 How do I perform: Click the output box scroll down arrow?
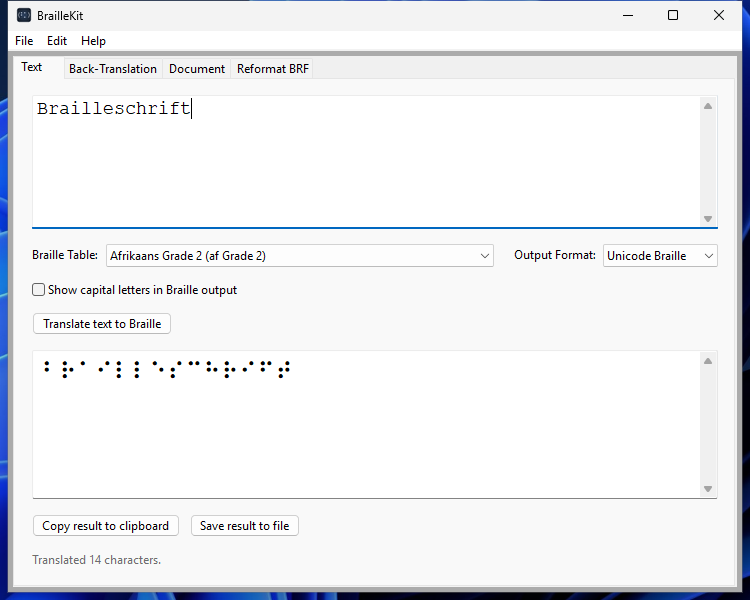click(x=708, y=489)
